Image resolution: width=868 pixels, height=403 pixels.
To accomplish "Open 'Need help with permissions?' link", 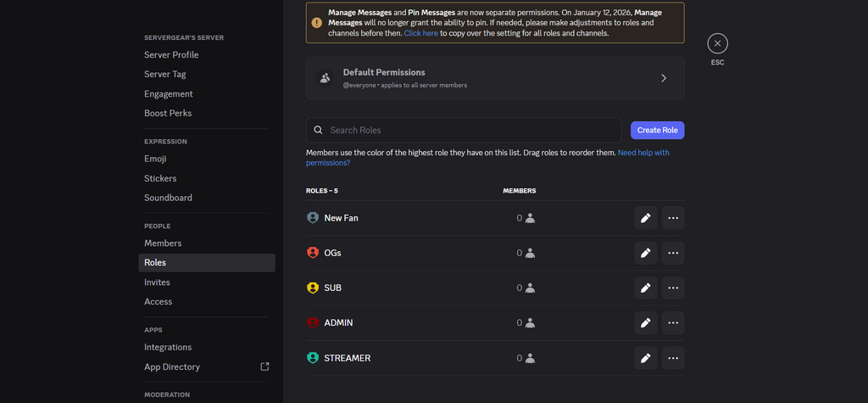I will pyautogui.click(x=643, y=153).
